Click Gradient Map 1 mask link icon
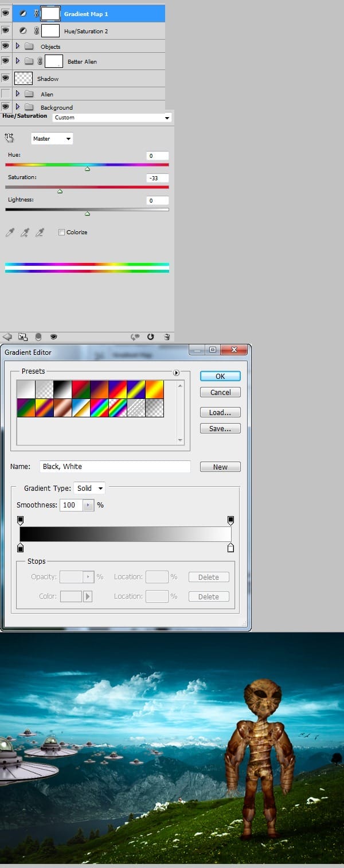The height and width of the screenshot is (868, 344). pyautogui.click(x=36, y=13)
